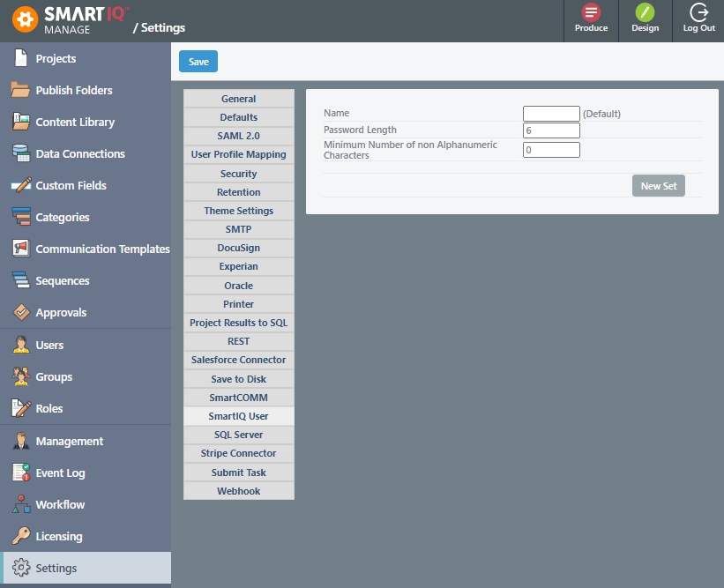Open Project Results to SQL tab
Screen dimensions: 724x588
[238, 323]
